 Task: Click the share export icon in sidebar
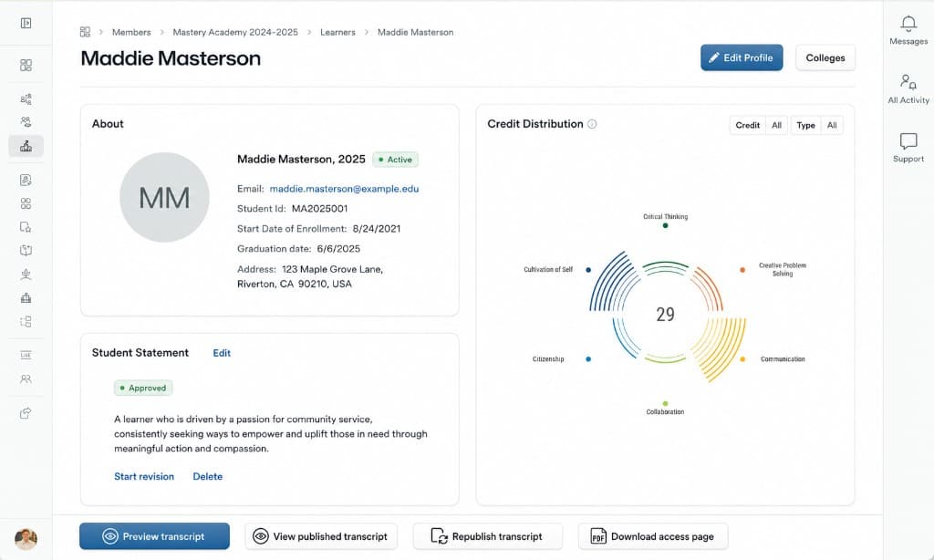point(26,413)
